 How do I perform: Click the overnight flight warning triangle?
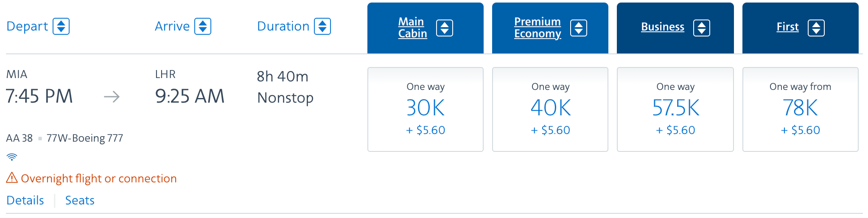(12, 178)
